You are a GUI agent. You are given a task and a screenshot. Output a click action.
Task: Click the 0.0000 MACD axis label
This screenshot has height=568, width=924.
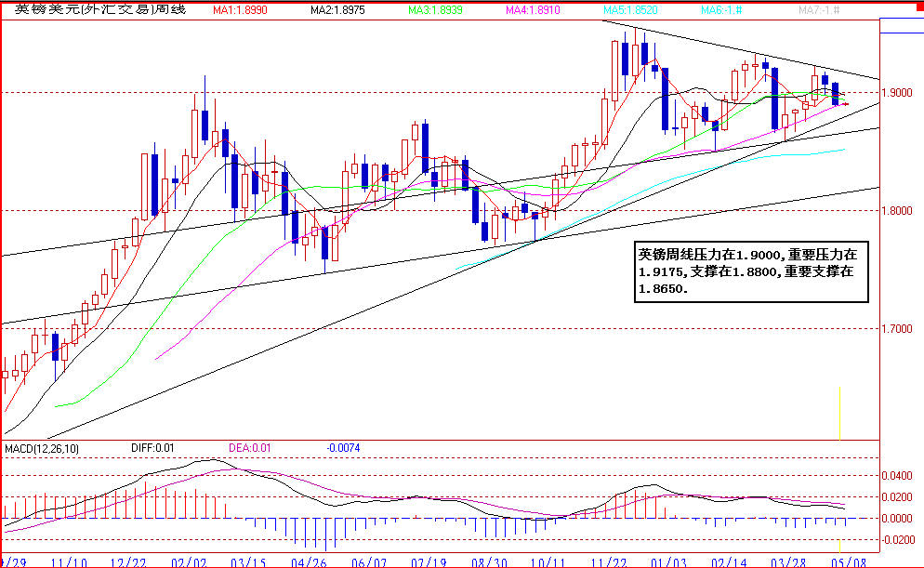(897, 519)
